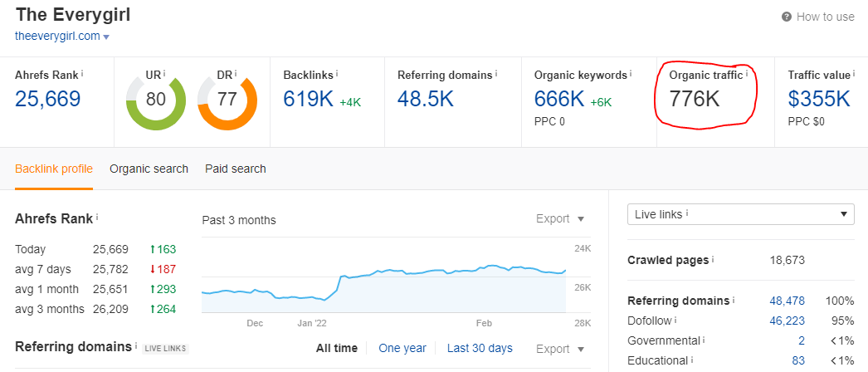The width and height of the screenshot is (868, 372).
Task: Click the info icon inside Live links selector
Action: (x=688, y=213)
